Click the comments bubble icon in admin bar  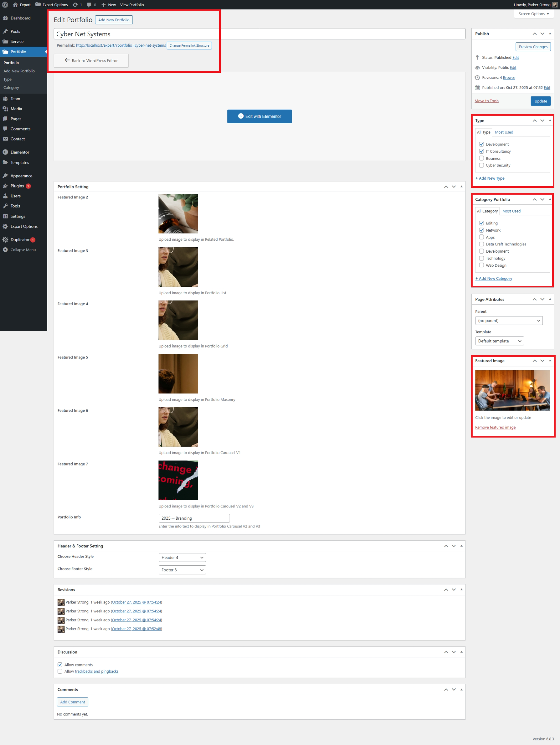[x=89, y=5]
